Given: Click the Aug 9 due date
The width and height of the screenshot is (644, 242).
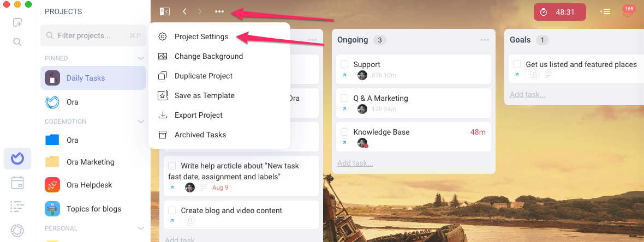Looking at the screenshot, I should coord(220,187).
